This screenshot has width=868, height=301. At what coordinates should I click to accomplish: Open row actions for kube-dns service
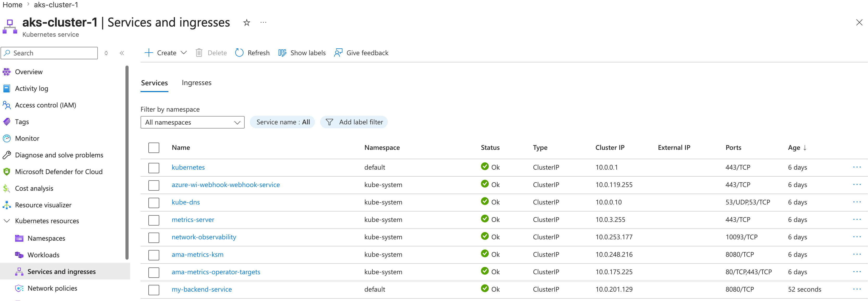pos(857,202)
